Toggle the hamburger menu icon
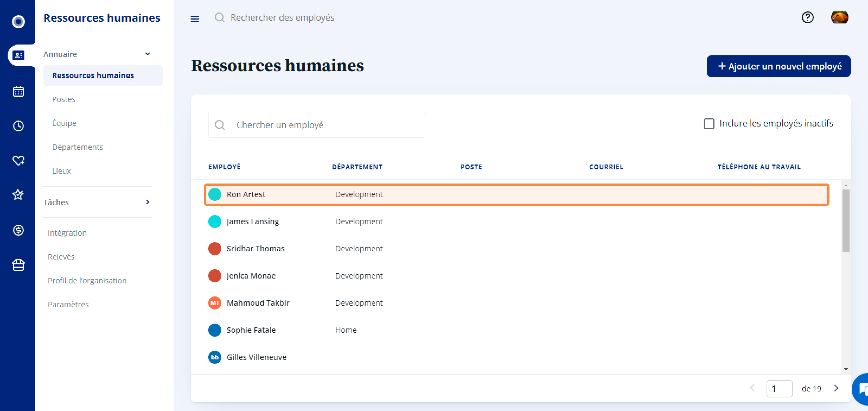Screen dimensions: 868x411 click(x=195, y=19)
